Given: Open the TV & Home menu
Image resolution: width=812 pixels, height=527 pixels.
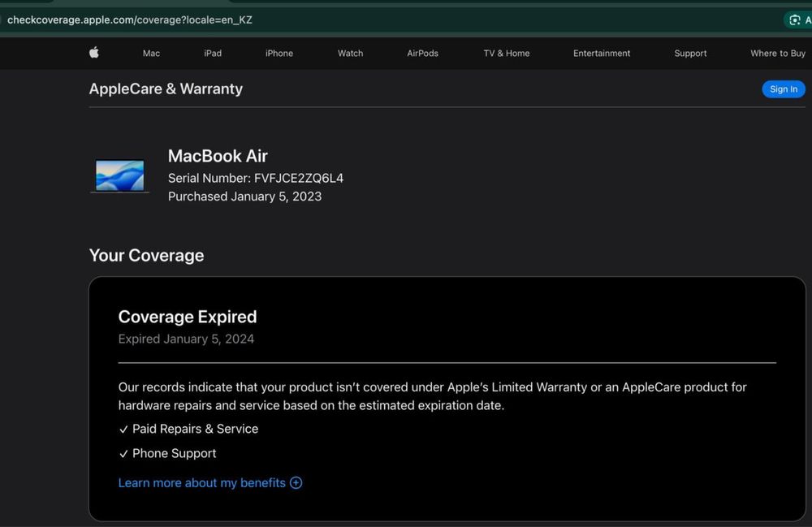Looking at the screenshot, I should pyautogui.click(x=507, y=54).
